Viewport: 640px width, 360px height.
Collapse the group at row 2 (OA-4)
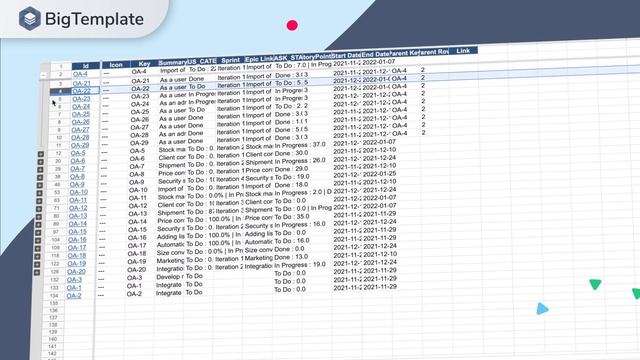click(x=44, y=75)
